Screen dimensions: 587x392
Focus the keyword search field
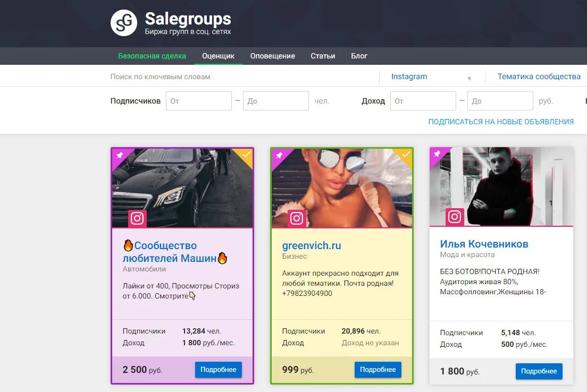(244, 76)
